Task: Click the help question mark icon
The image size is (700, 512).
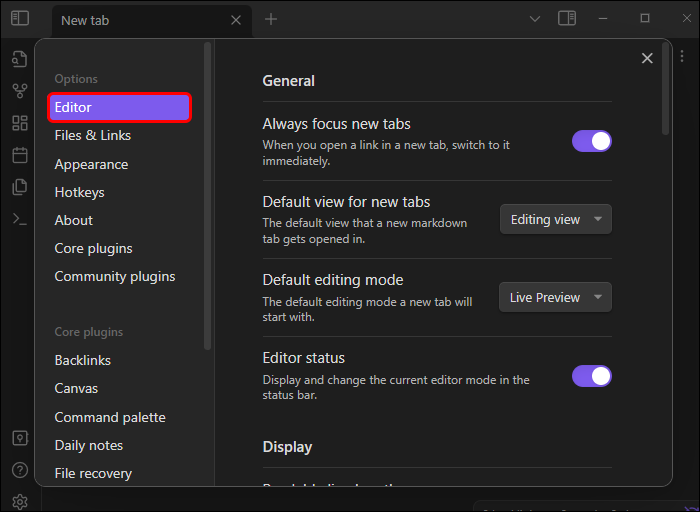Action: pyautogui.click(x=20, y=470)
